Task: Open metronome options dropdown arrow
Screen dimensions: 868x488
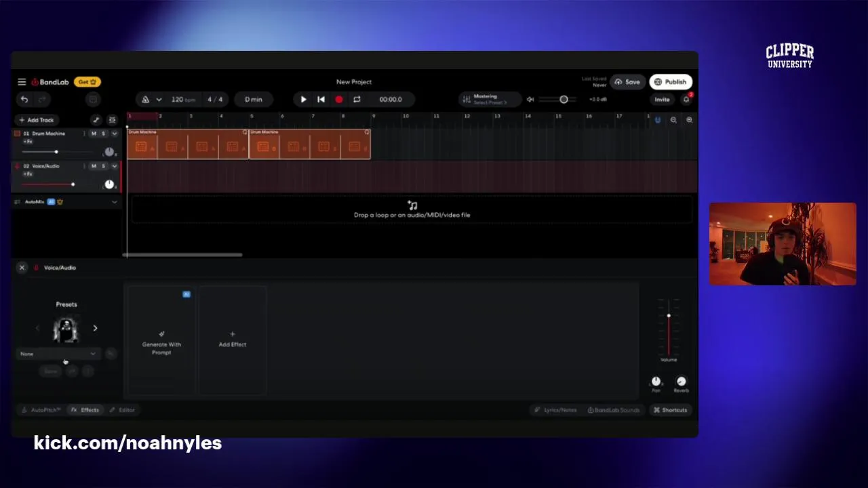Action: coord(159,100)
